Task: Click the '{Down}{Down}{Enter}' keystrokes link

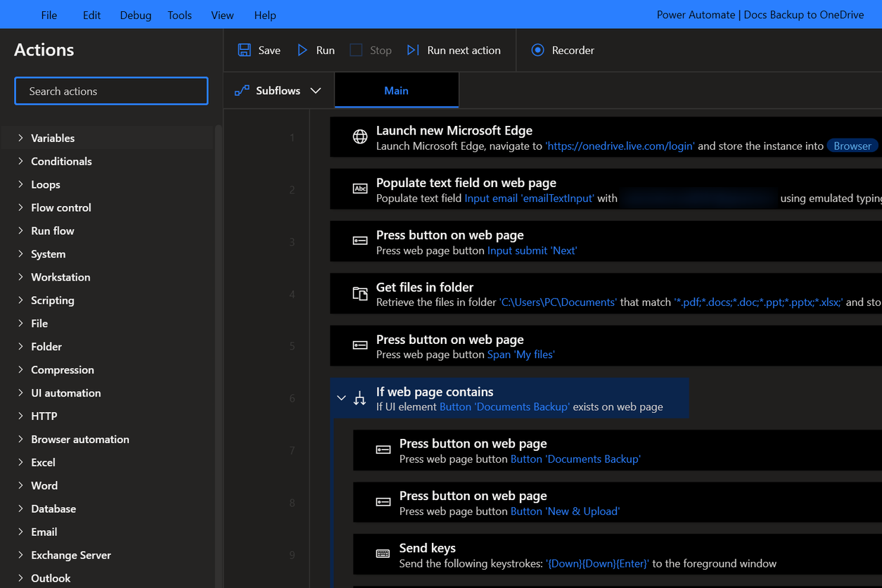Action: [597, 563]
